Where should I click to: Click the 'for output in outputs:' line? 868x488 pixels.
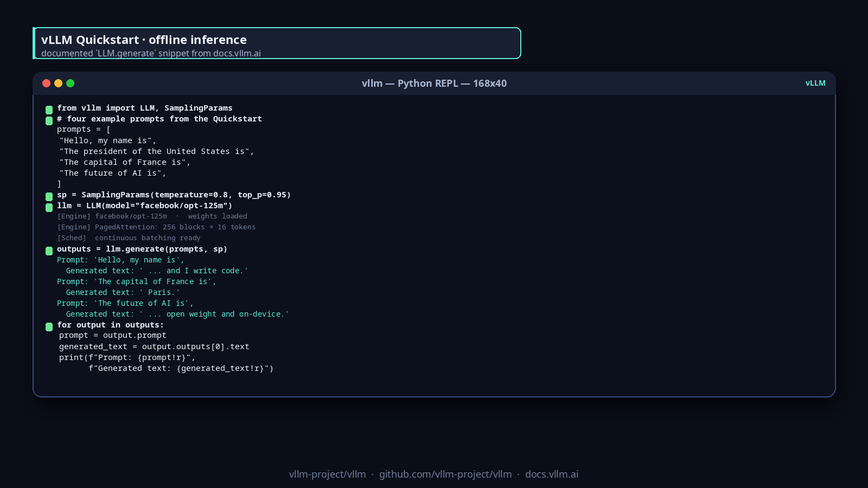(111, 325)
